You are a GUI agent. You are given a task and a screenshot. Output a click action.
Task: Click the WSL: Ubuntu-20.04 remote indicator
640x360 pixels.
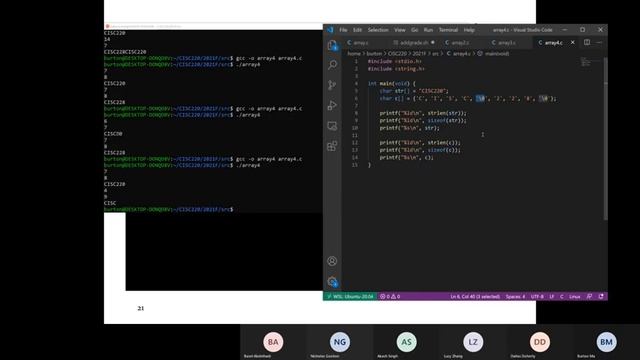(x=350, y=296)
